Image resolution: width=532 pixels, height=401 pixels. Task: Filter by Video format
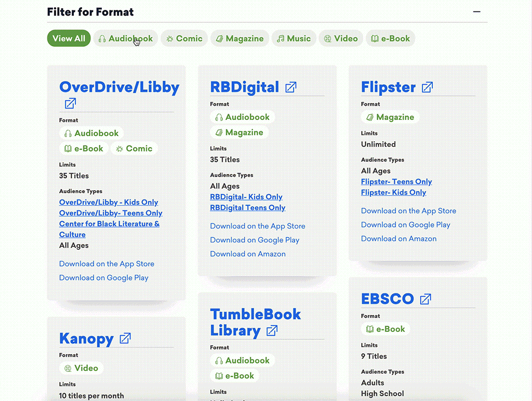pyautogui.click(x=341, y=38)
